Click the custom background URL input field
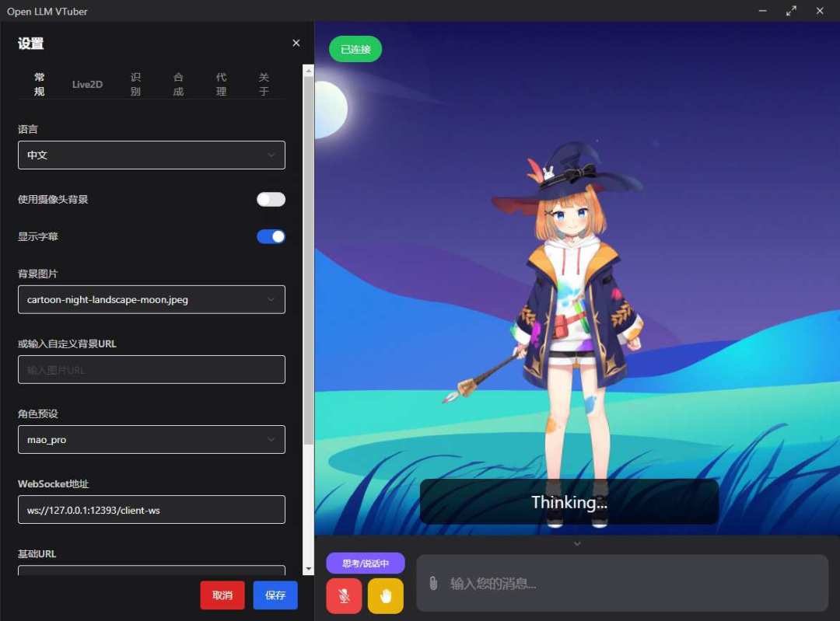 (152, 369)
